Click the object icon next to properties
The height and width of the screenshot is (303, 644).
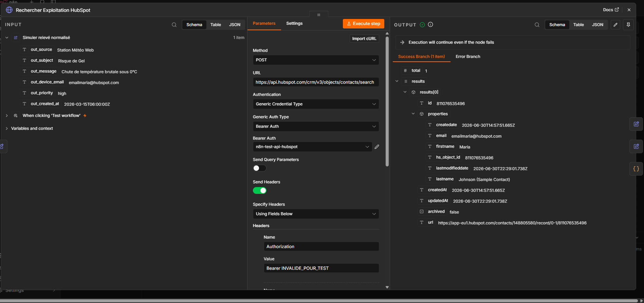coord(422,114)
